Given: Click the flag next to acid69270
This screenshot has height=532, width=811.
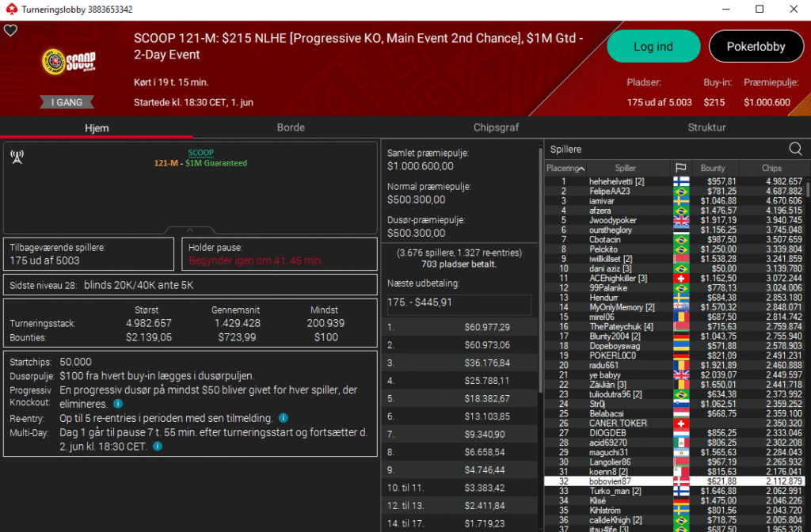Looking at the screenshot, I should pos(680,443).
